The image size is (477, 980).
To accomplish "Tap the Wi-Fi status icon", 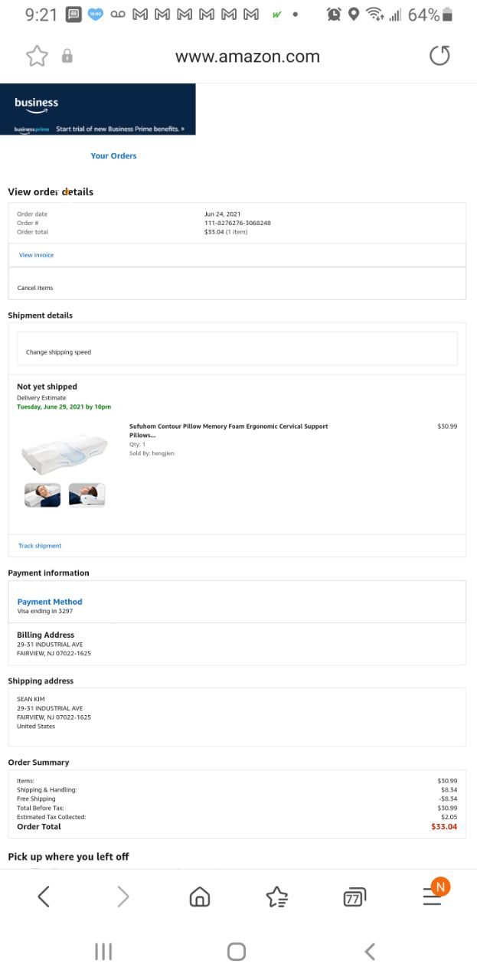I will [x=374, y=15].
